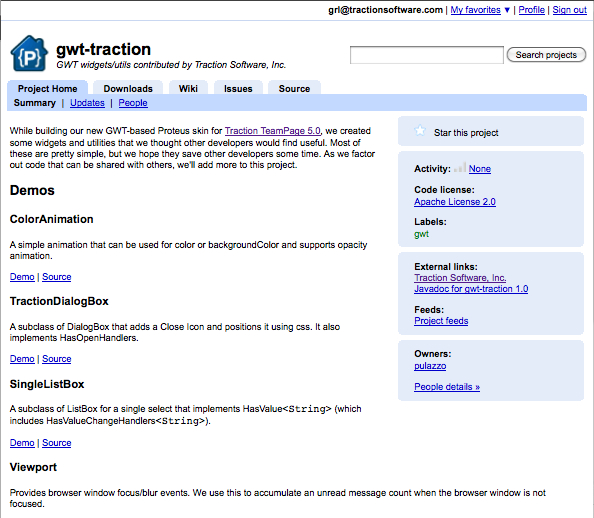Sign out of the account

569,10
